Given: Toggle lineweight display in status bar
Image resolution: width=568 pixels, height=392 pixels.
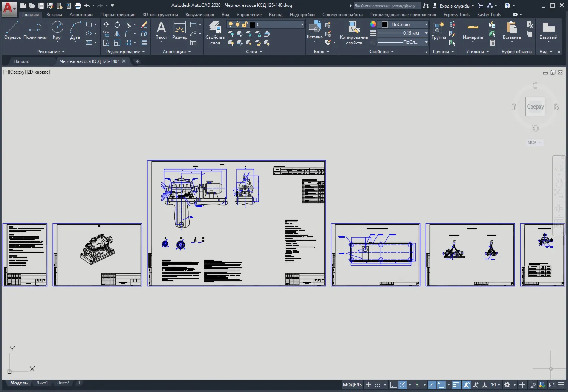Looking at the screenshot, I should click(x=456, y=385).
